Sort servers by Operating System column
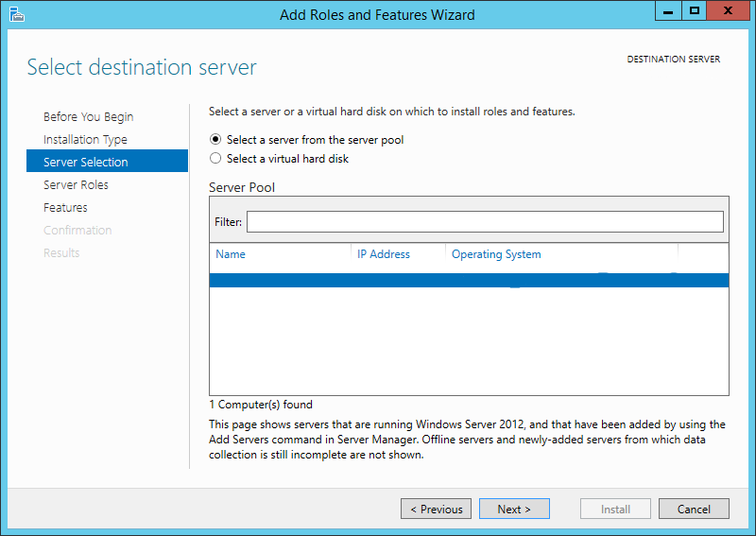The image size is (756, 536). tap(496, 254)
